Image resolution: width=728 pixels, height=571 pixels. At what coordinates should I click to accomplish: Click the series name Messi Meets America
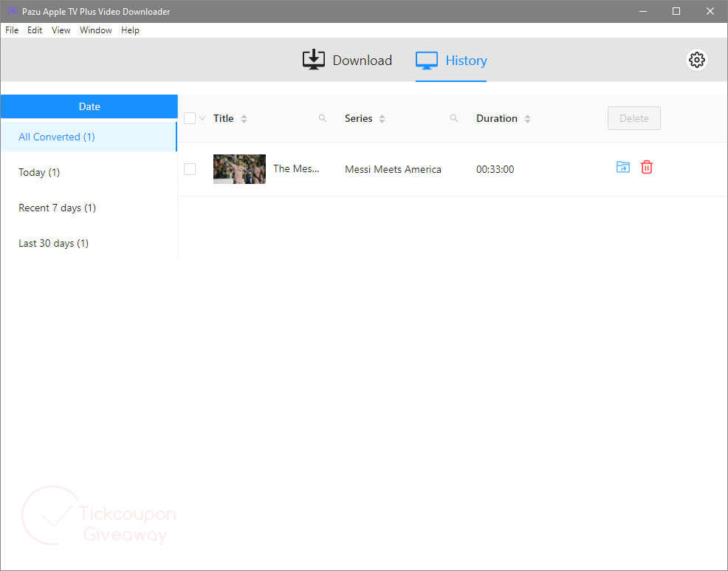click(393, 169)
